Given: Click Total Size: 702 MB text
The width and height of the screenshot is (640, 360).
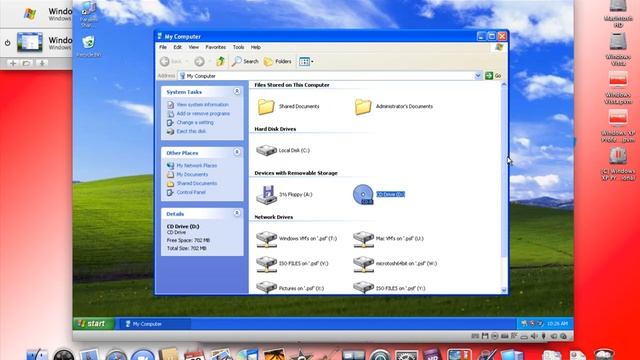Looking at the screenshot, I should (187, 248).
